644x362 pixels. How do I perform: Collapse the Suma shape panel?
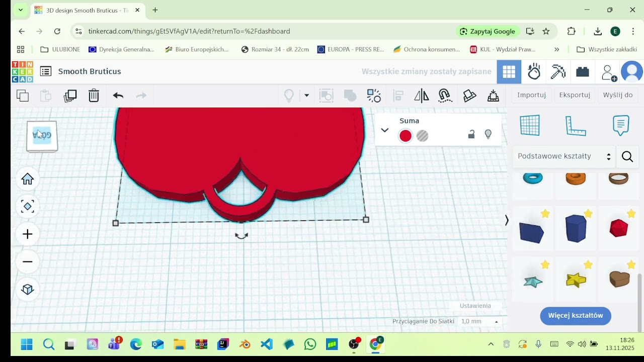(x=385, y=130)
